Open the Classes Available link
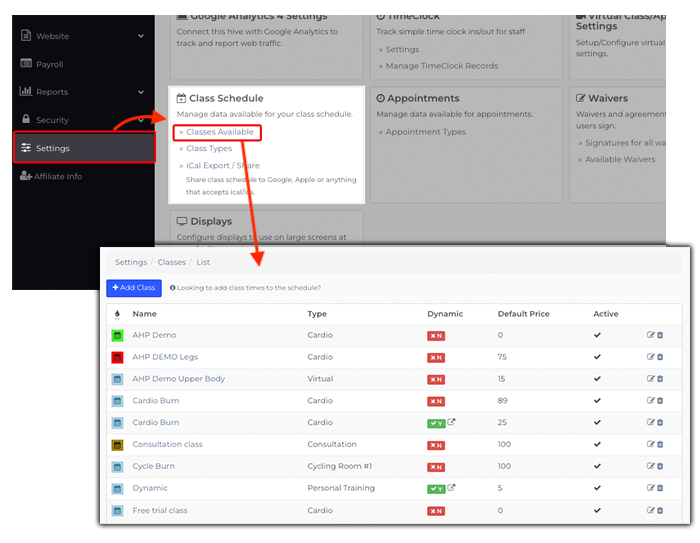700x543 pixels. click(x=219, y=132)
